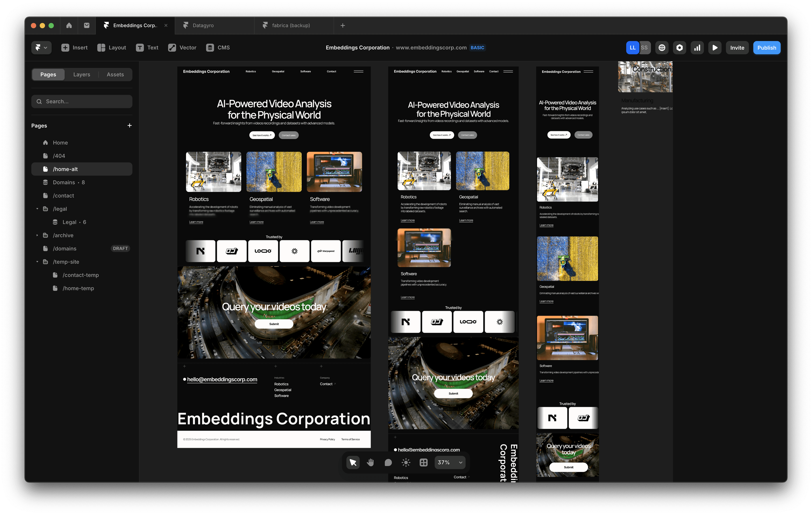
Task: Click the analytics bar chart icon
Action: pyautogui.click(x=697, y=48)
